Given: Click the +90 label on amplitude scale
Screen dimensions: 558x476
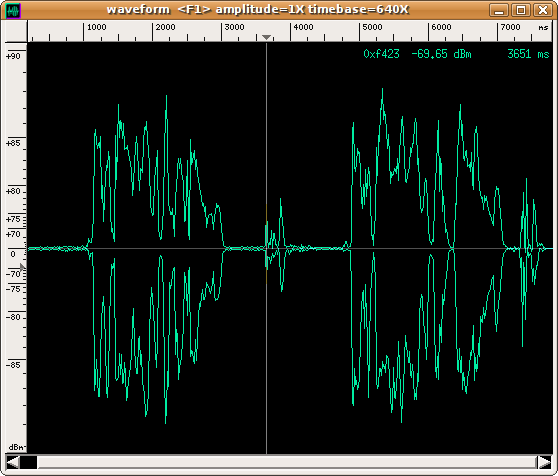Looking at the screenshot, I should point(13,56).
